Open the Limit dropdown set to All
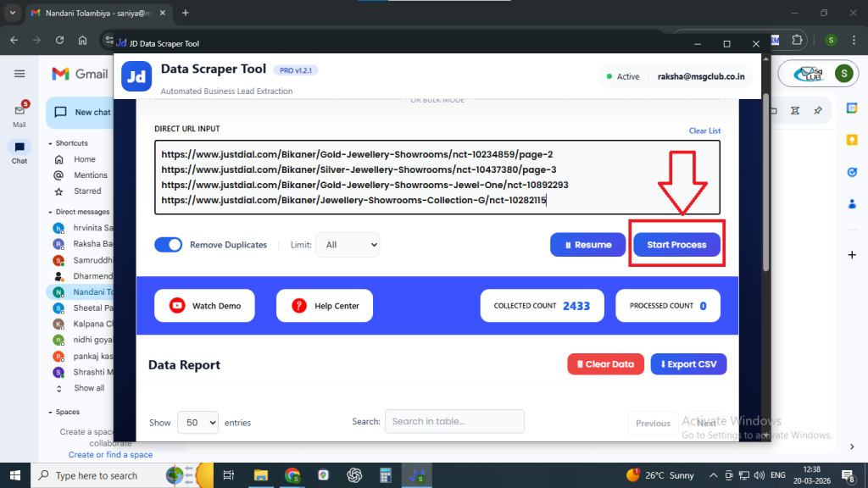The width and height of the screenshot is (868, 488). tap(348, 245)
